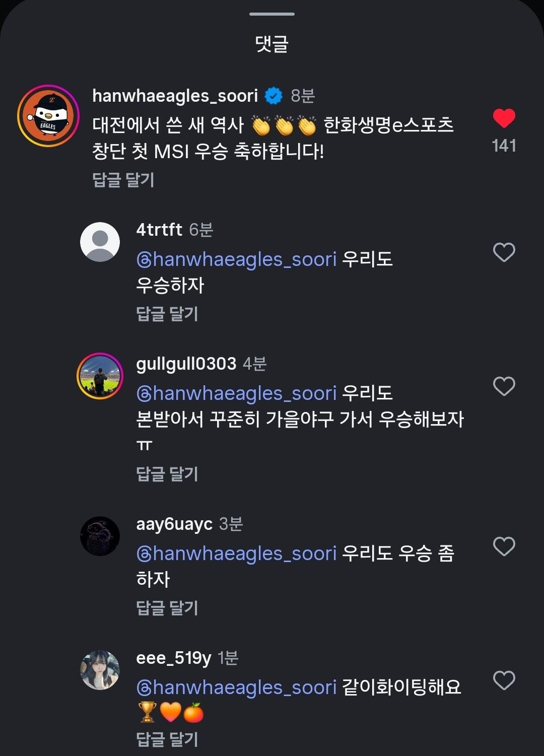Open the @hanwhaeagles_soori mention in 4trtft's reply

[236, 259]
